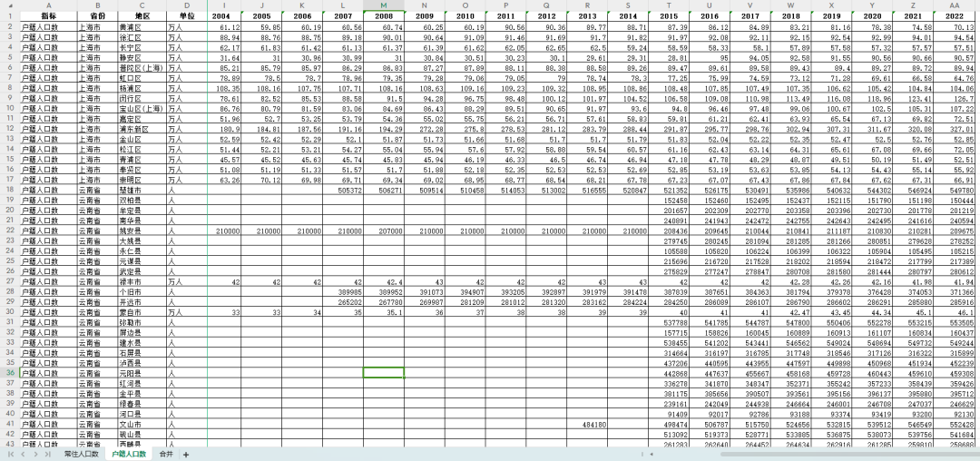Image resolution: width=980 pixels, height=461 pixels.
Task: Click the 2022 year header cell
Action: (955, 16)
